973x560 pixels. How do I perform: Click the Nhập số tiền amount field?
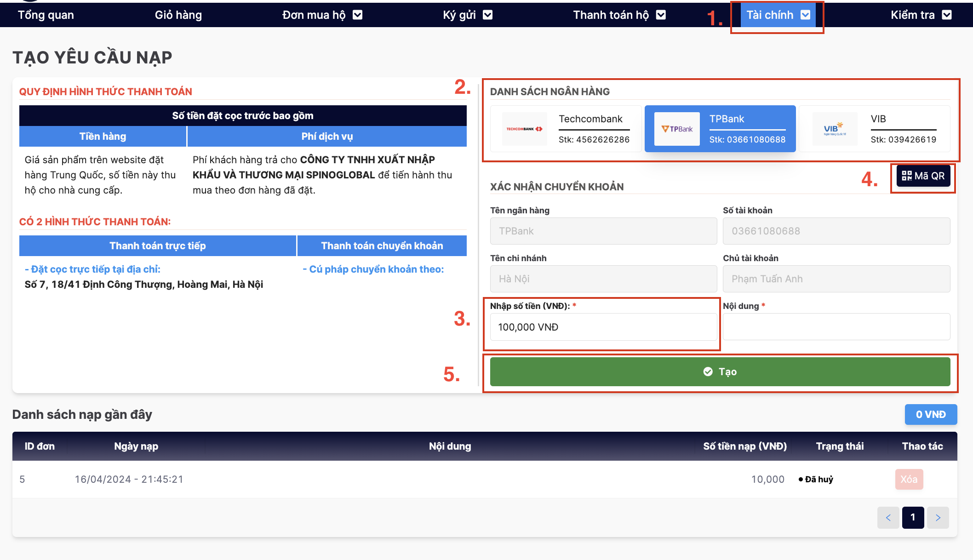[603, 327]
